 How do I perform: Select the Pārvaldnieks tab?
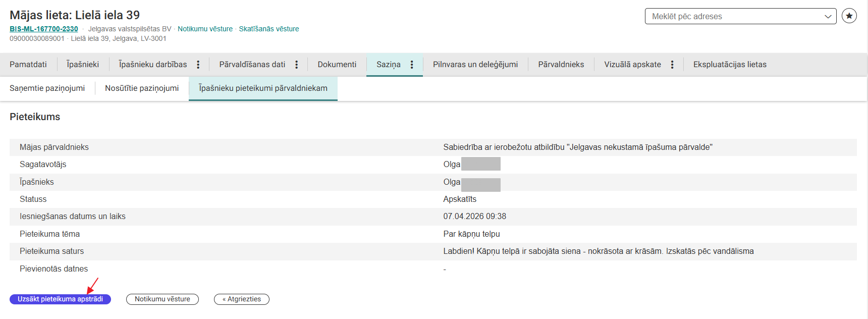coord(561,65)
